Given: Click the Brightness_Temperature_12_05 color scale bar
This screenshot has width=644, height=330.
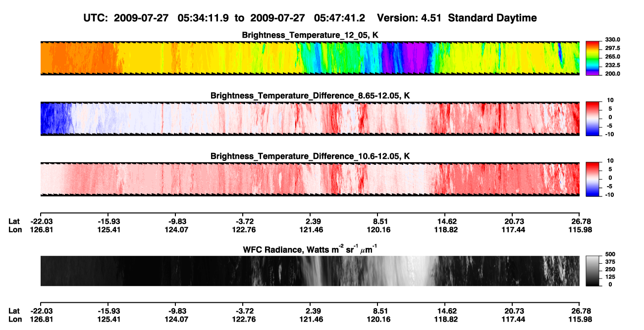Looking at the screenshot, I should click(593, 58).
